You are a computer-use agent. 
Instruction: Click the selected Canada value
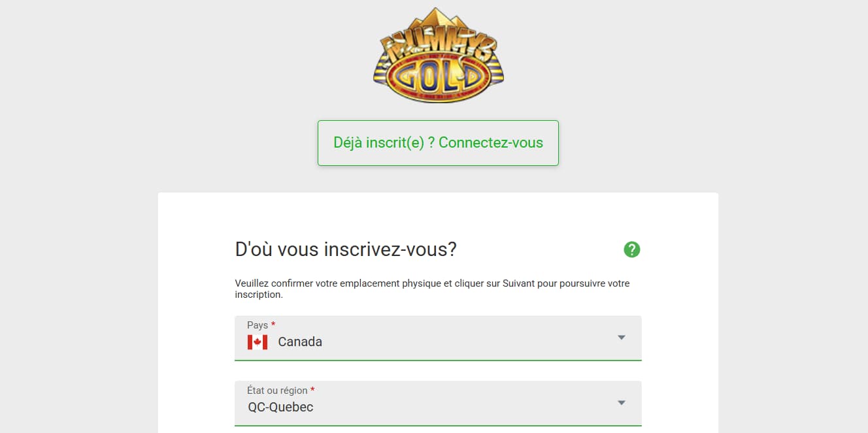[300, 342]
